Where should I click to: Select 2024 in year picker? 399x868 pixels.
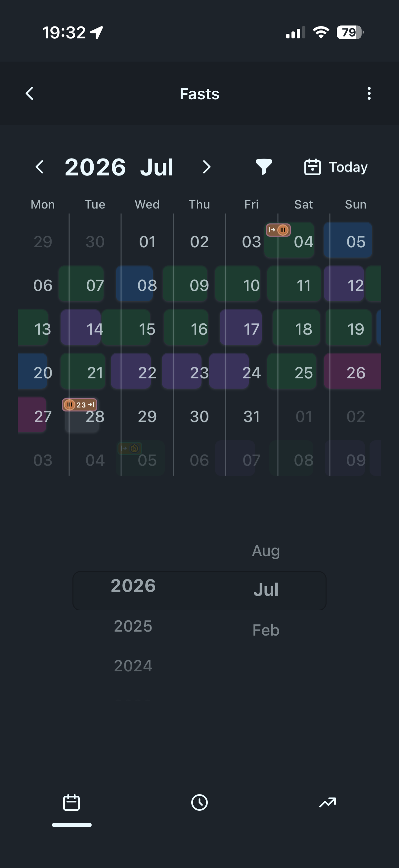click(133, 666)
